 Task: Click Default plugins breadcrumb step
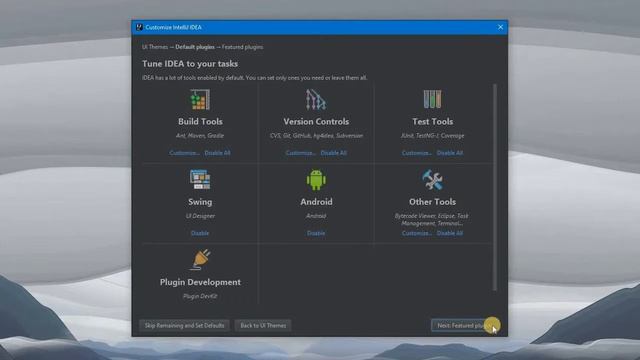click(x=195, y=47)
